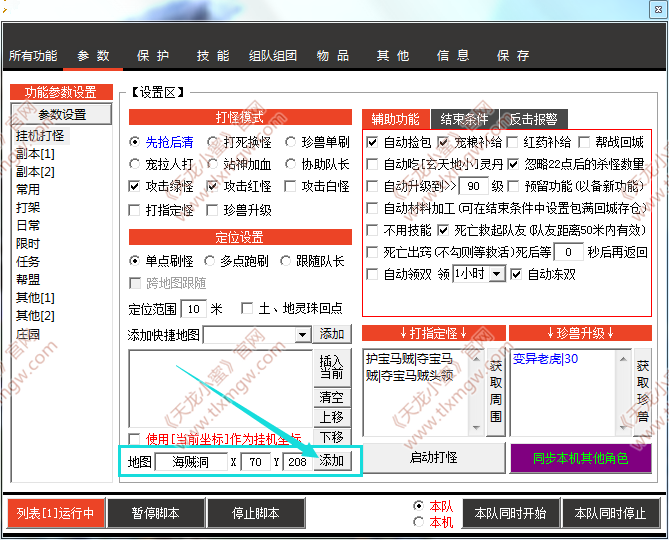Select 帮盟 in the function list
This screenshot has width=669, height=540.
click(x=28, y=279)
